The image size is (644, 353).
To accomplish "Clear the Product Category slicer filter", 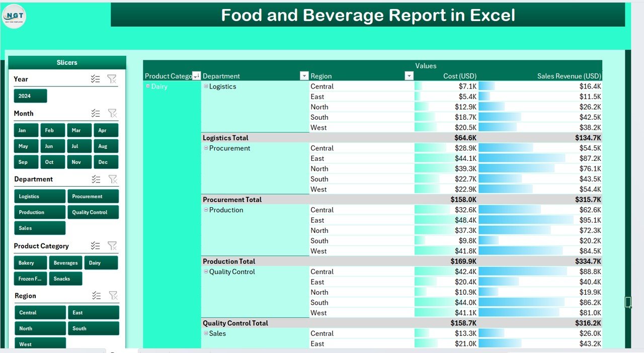I will pyautogui.click(x=112, y=246).
